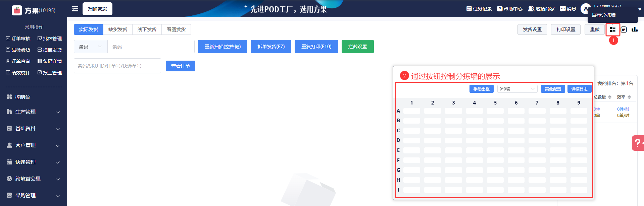Expand 采购管理 menu
This screenshot has height=206, width=644.
(34, 196)
